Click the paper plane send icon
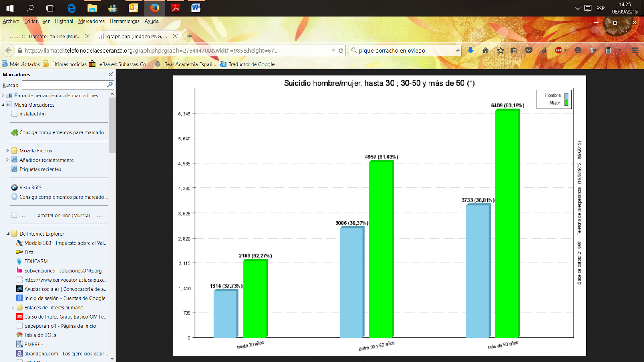The height and width of the screenshot is (362, 644). (543, 50)
